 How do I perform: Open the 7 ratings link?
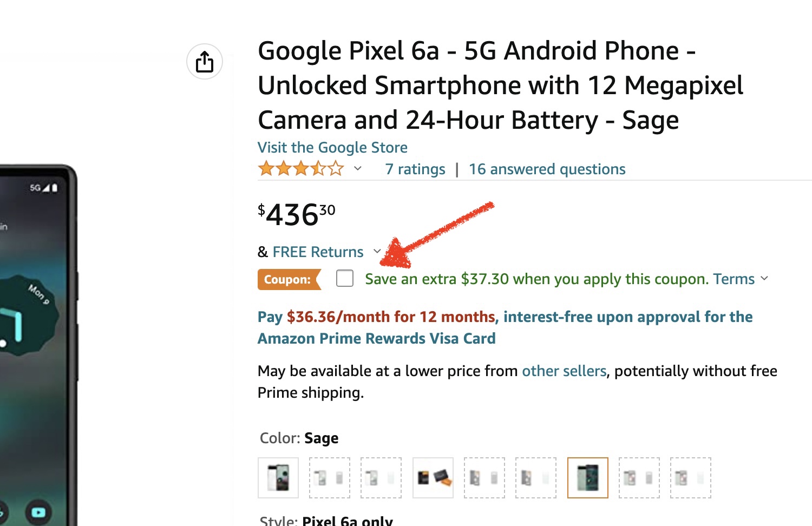tap(415, 169)
